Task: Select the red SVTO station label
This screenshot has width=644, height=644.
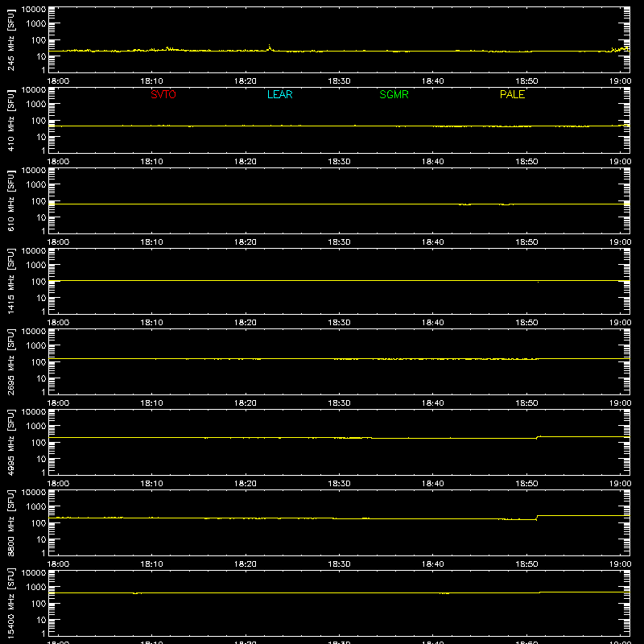Action: pyautogui.click(x=163, y=94)
